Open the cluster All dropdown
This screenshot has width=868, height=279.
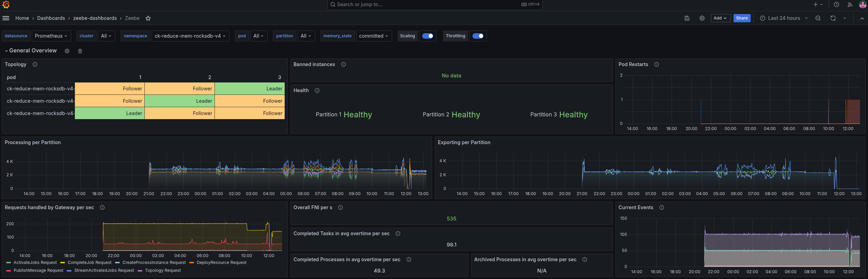click(x=106, y=36)
